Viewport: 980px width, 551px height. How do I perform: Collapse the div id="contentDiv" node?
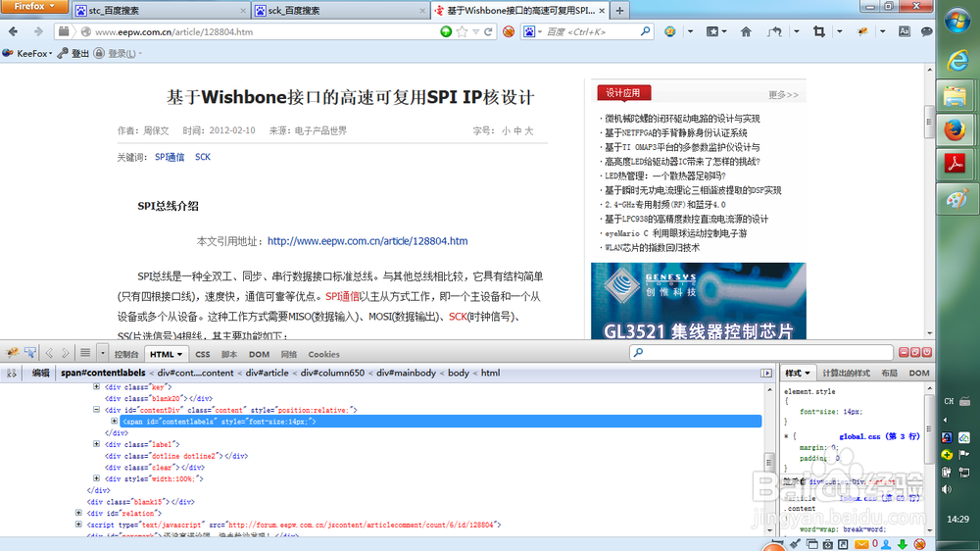click(x=96, y=410)
